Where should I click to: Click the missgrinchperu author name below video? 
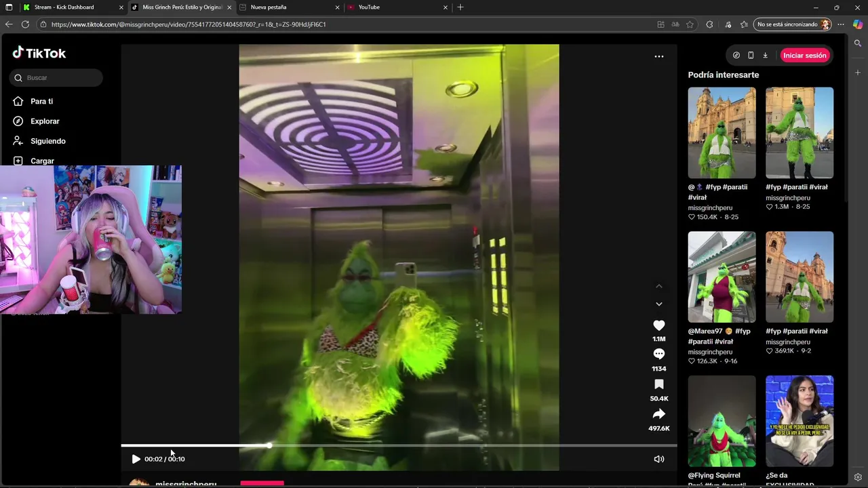click(186, 484)
